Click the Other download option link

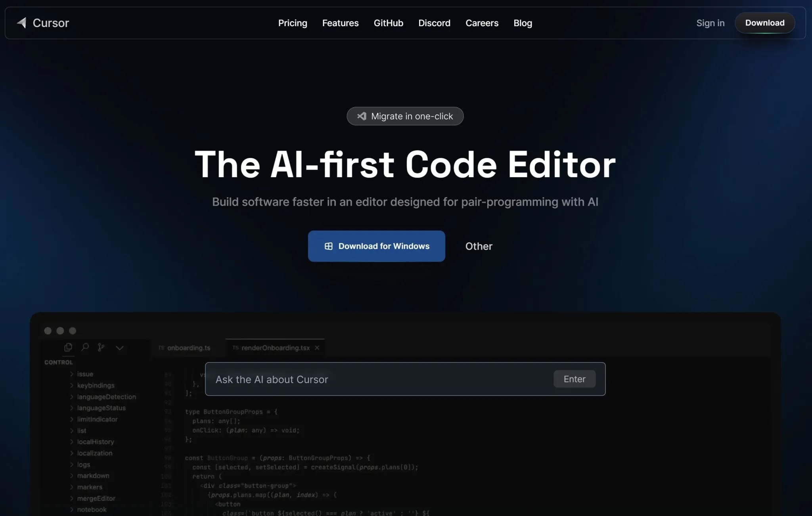tap(478, 246)
